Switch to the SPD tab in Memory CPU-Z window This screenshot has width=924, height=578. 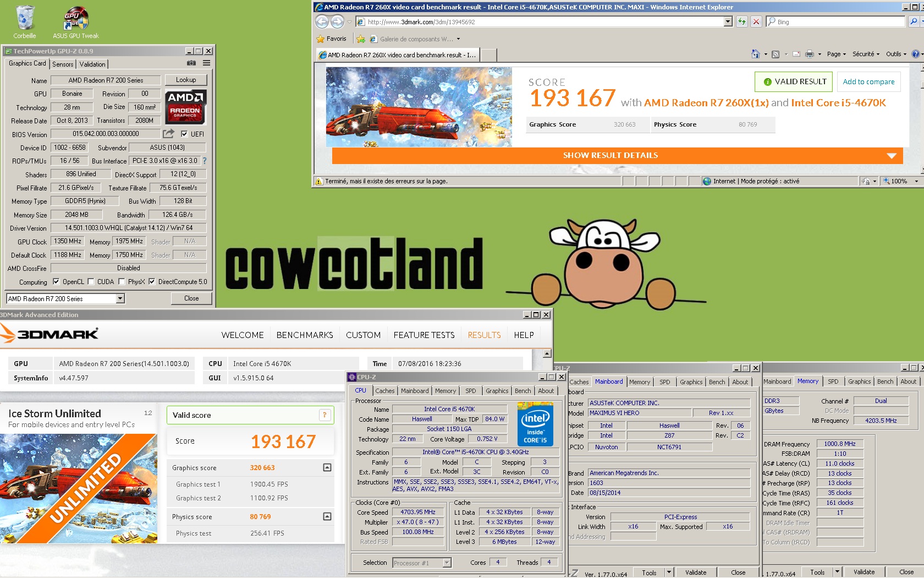[833, 381]
